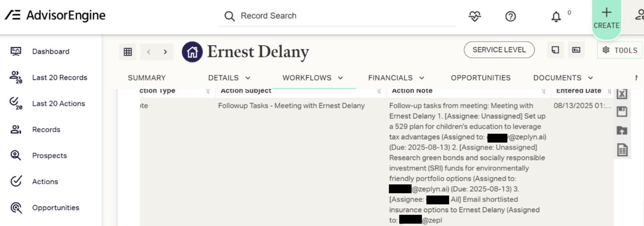The image size is (644, 226).
Task: Go to the next record arrow
Action: tap(165, 52)
